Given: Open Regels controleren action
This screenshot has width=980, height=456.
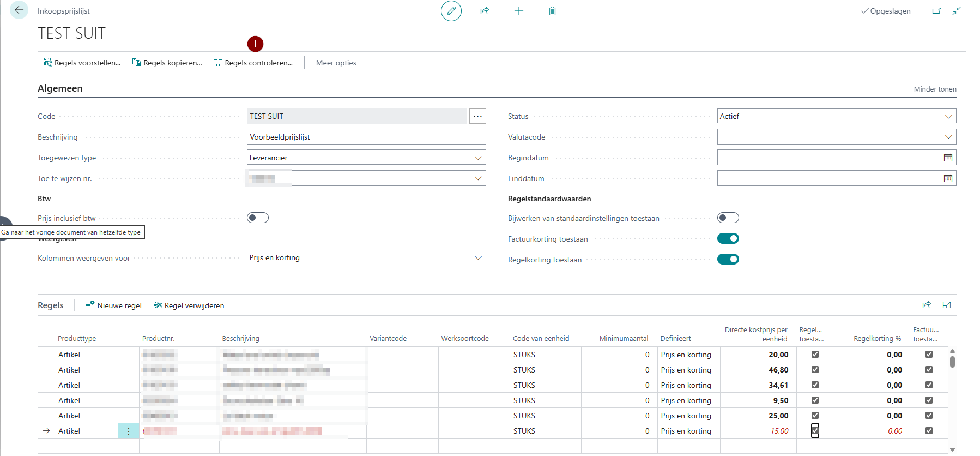Looking at the screenshot, I should pos(253,63).
